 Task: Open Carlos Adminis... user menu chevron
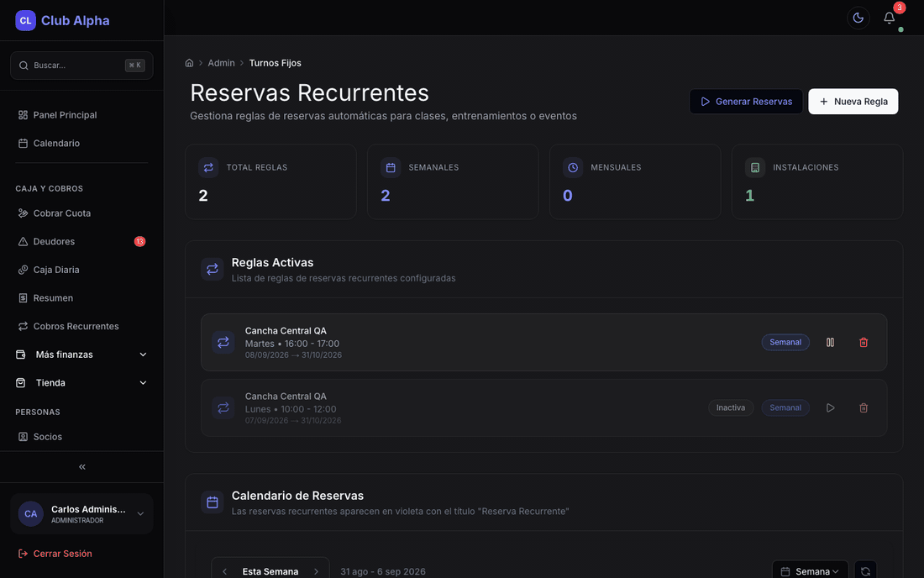tap(140, 514)
